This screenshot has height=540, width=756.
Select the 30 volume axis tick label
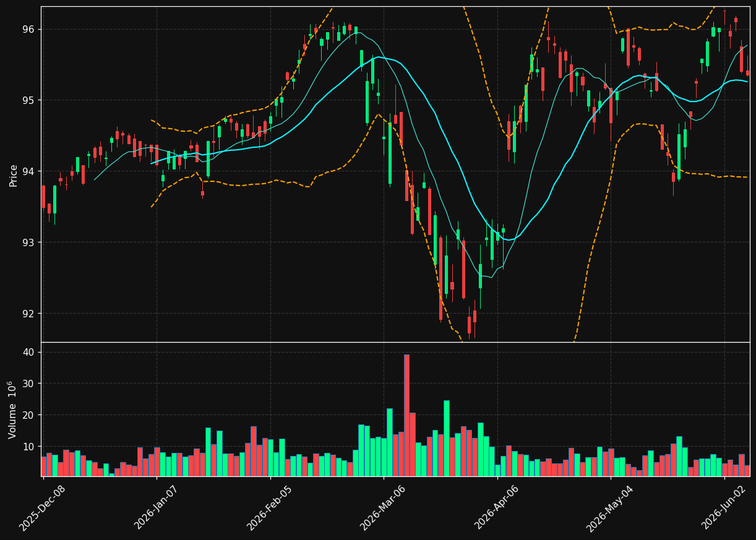pos(30,384)
